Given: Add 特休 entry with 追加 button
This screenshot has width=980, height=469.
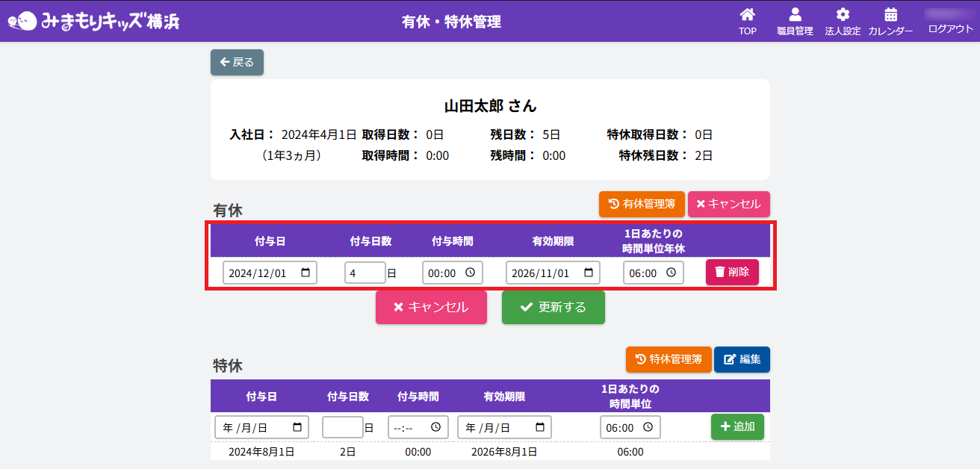Looking at the screenshot, I should [737, 427].
